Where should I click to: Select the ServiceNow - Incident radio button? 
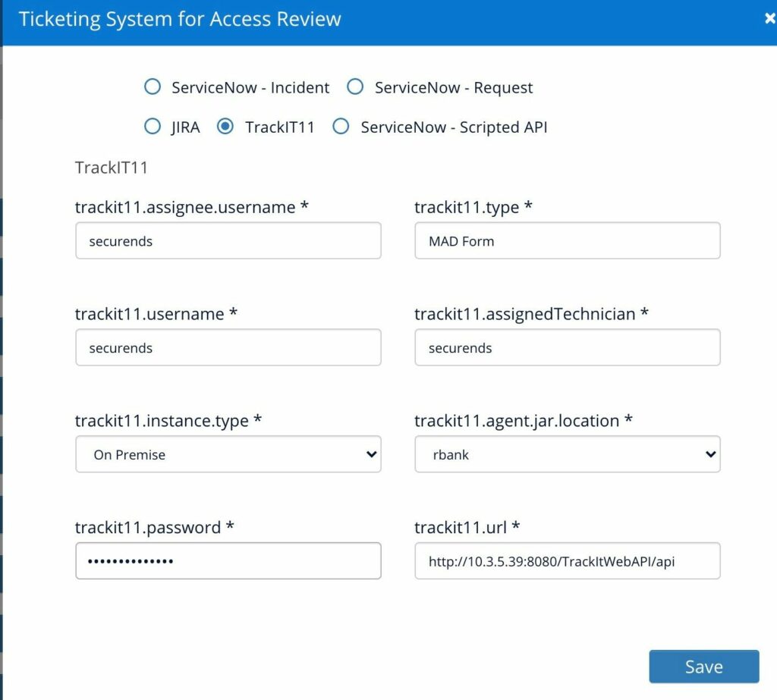[x=152, y=87]
